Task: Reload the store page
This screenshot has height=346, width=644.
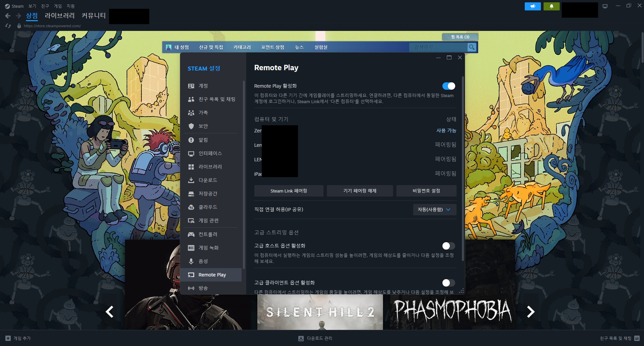Action: [x=8, y=26]
